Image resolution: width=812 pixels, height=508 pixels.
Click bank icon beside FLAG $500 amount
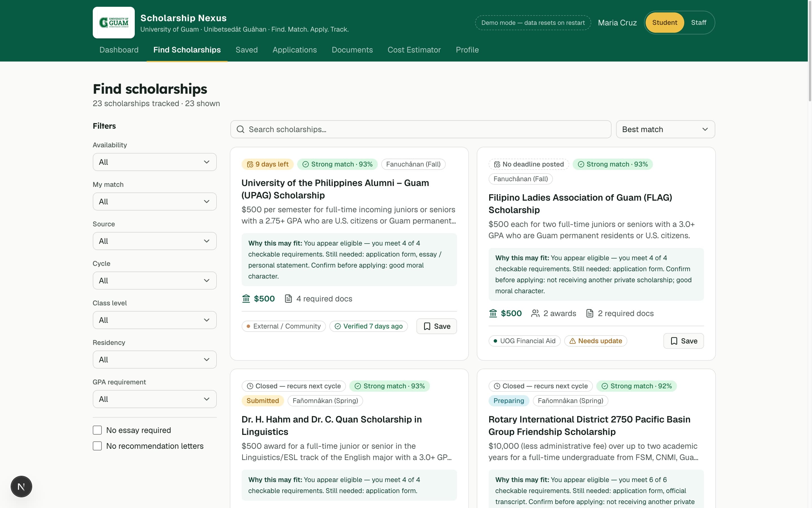click(x=493, y=314)
